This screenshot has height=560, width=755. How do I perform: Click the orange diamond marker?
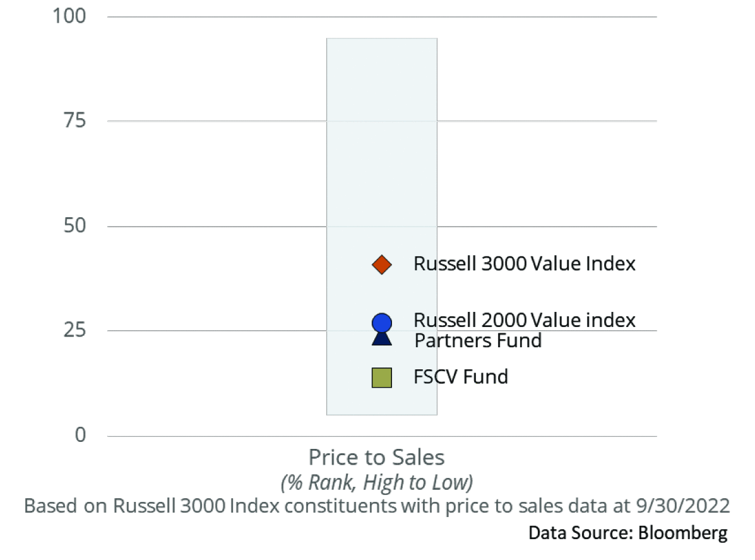tap(382, 265)
